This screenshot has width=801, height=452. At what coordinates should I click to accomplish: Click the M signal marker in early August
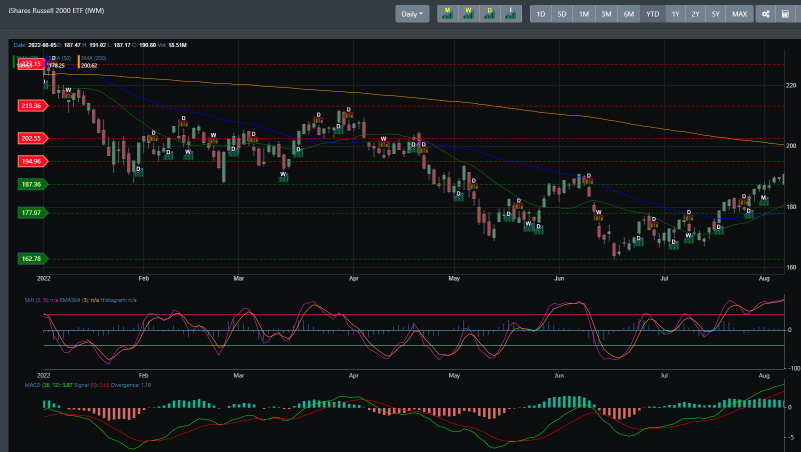(764, 199)
